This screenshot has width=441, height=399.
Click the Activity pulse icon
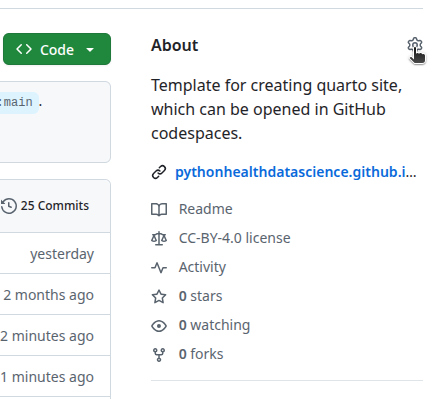click(x=159, y=268)
